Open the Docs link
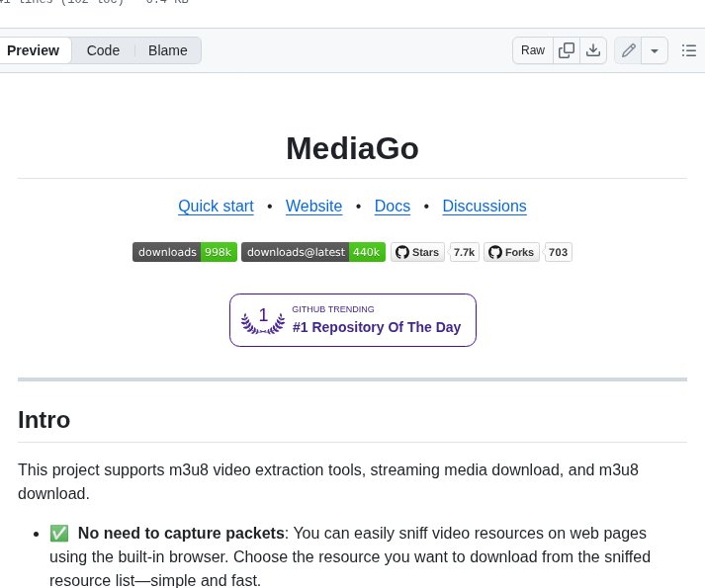 pos(393,206)
